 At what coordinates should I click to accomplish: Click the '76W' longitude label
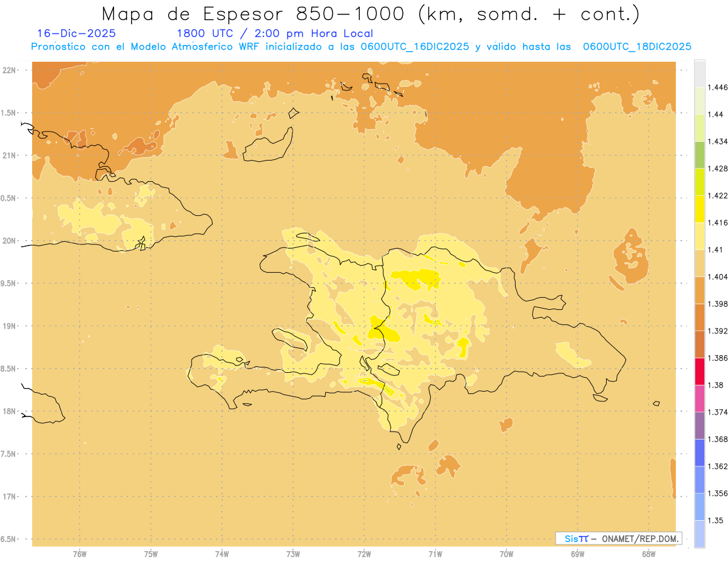(79, 554)
